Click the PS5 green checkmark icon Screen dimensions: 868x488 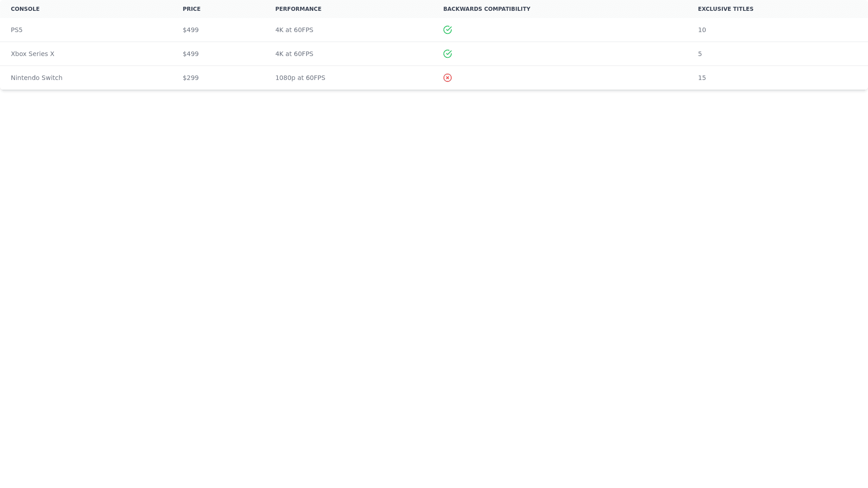(448, 30)
